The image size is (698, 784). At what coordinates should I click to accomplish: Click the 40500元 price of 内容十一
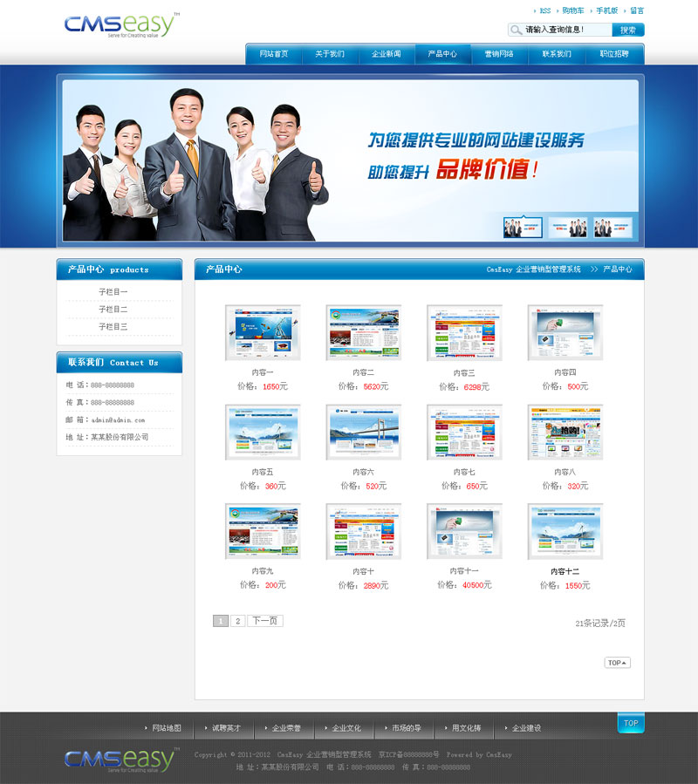[477, 585]
